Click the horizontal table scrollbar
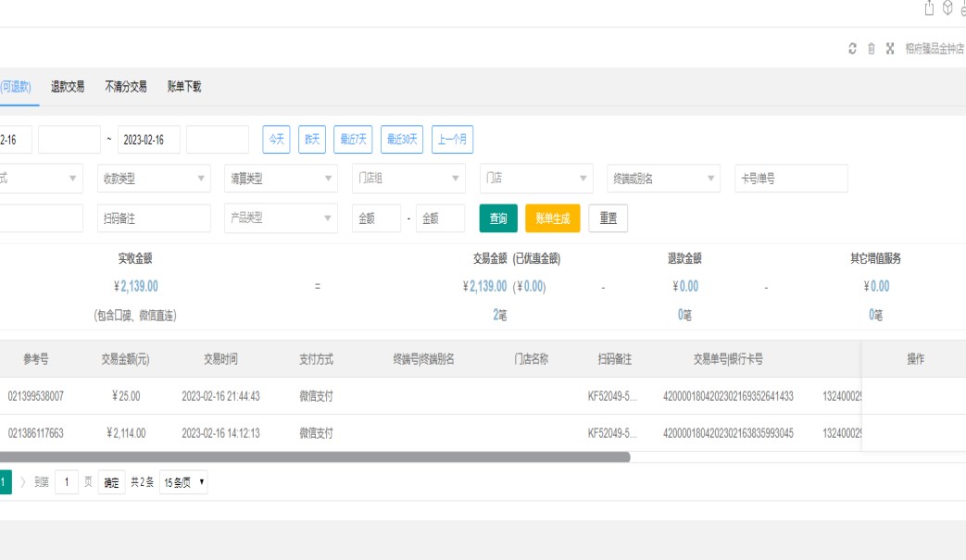This screenshot has width=966, height=560. click(315, 457)
